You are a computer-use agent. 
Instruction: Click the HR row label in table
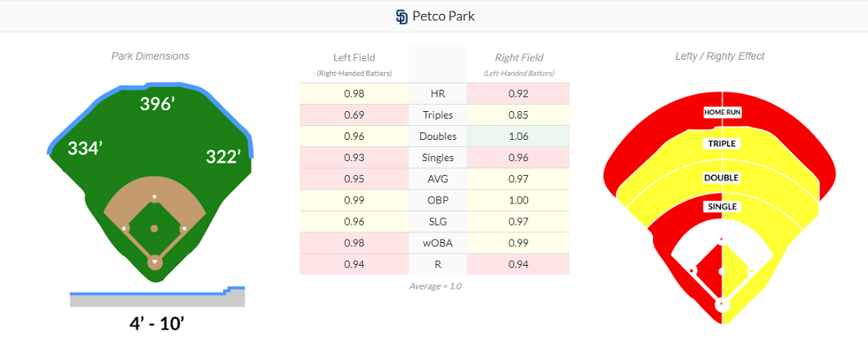437,94
